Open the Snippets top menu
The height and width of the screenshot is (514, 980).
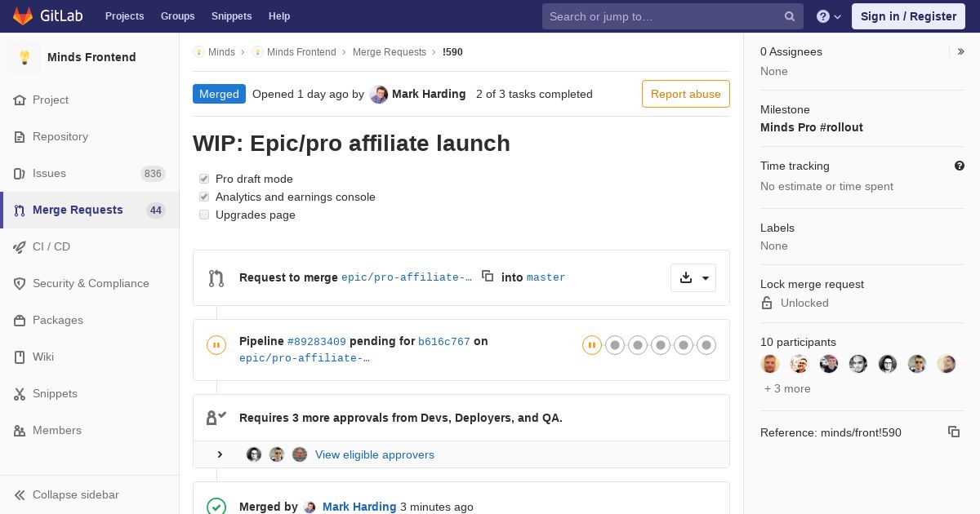231,16
